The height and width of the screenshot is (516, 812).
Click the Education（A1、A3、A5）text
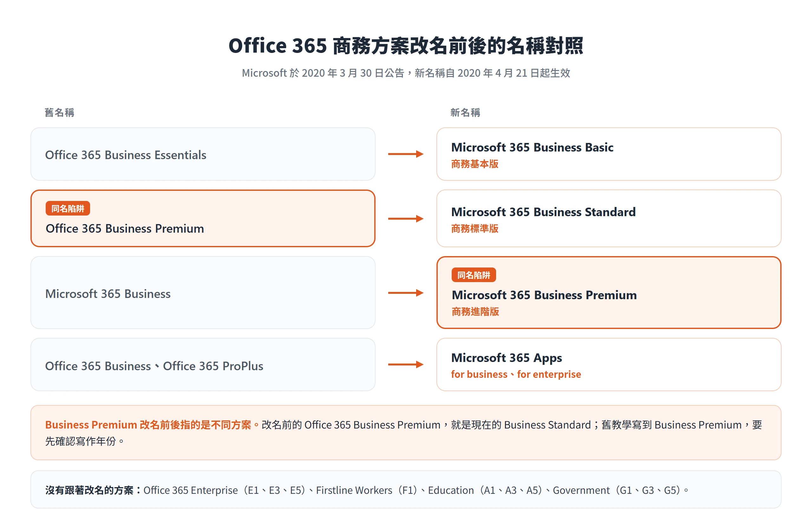click(486, 490)
